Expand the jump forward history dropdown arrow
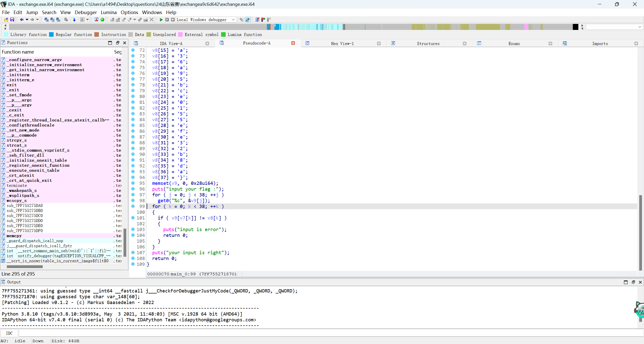 [37, 20]
